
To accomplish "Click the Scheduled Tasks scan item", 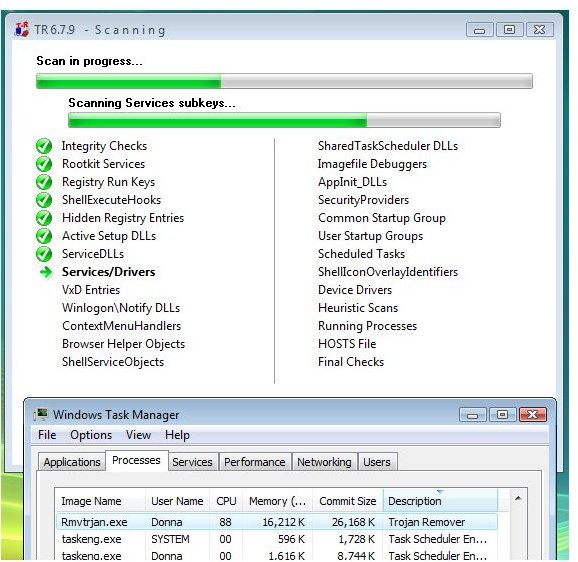I will 361,254.
